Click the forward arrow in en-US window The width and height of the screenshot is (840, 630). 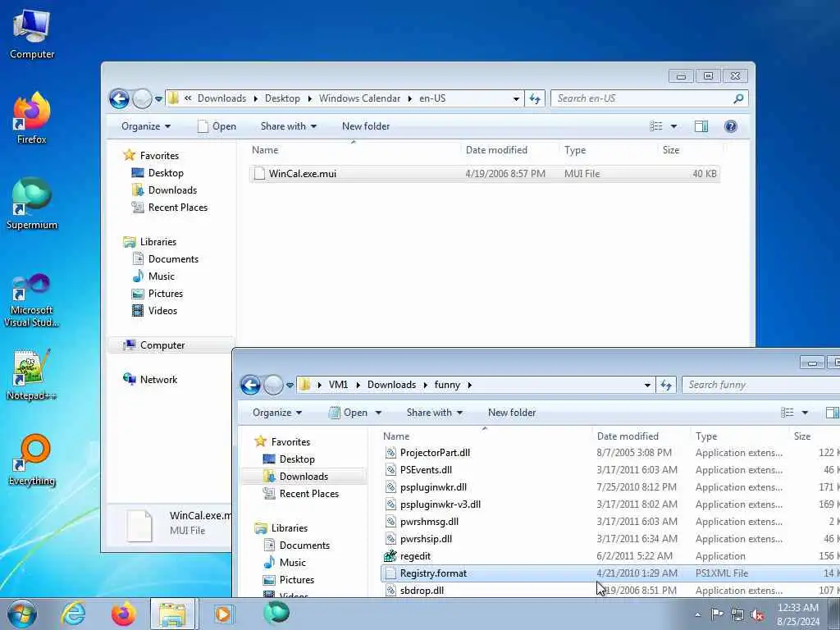point(142,98)
